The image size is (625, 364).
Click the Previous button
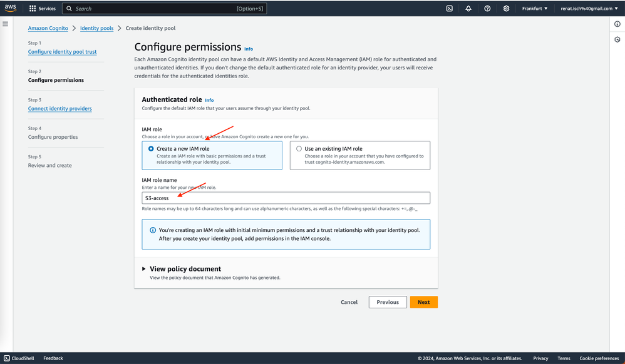pyautogui.click(x=388, y=302)
